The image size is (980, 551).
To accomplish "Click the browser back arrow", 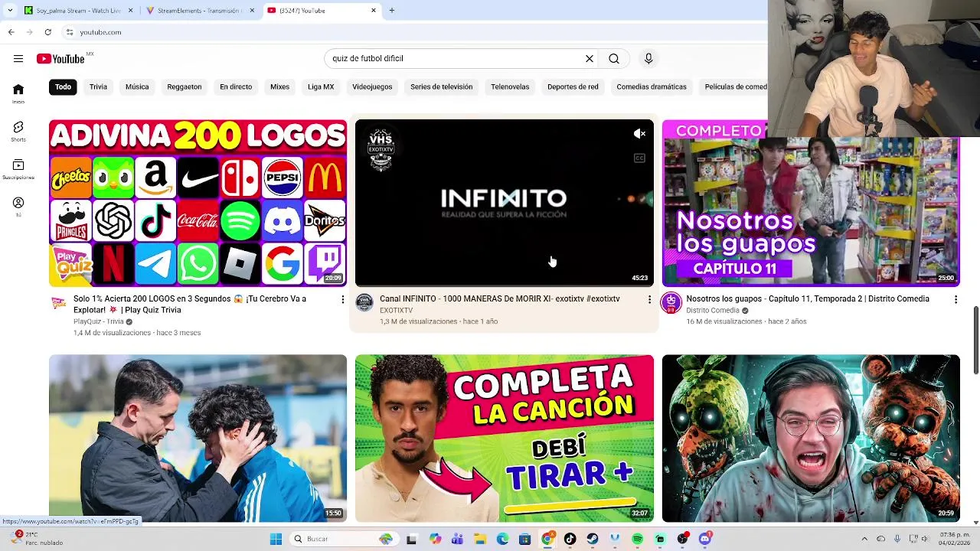I will (x=11, y=32).
